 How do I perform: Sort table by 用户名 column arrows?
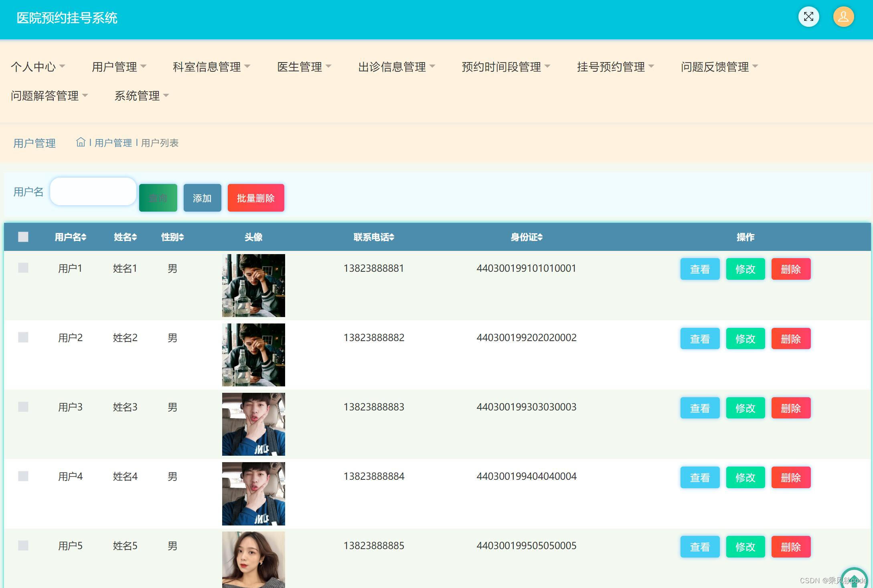point(84,237)
